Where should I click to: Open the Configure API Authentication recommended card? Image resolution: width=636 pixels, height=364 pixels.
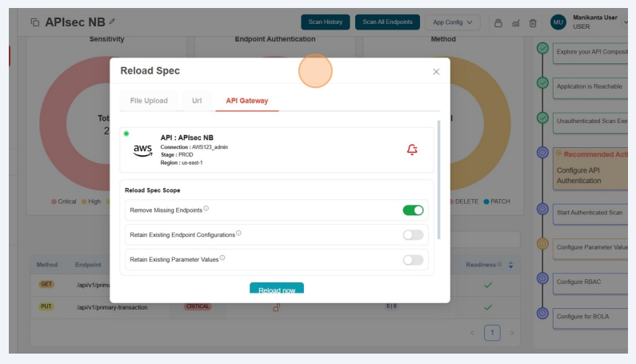pos(590,169)
